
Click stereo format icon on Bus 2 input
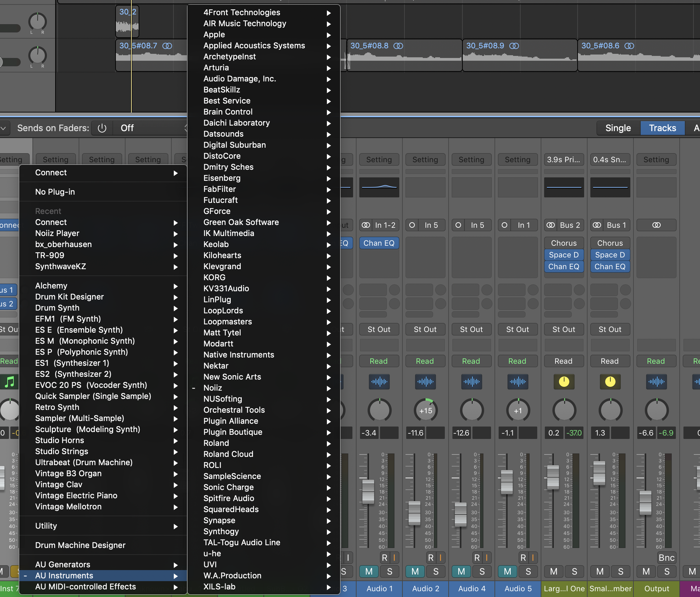point(551,225)
